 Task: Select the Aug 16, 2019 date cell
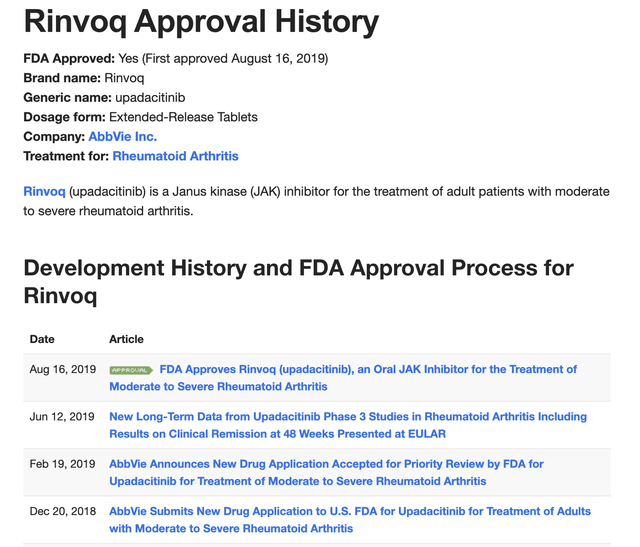pos(63,369)
